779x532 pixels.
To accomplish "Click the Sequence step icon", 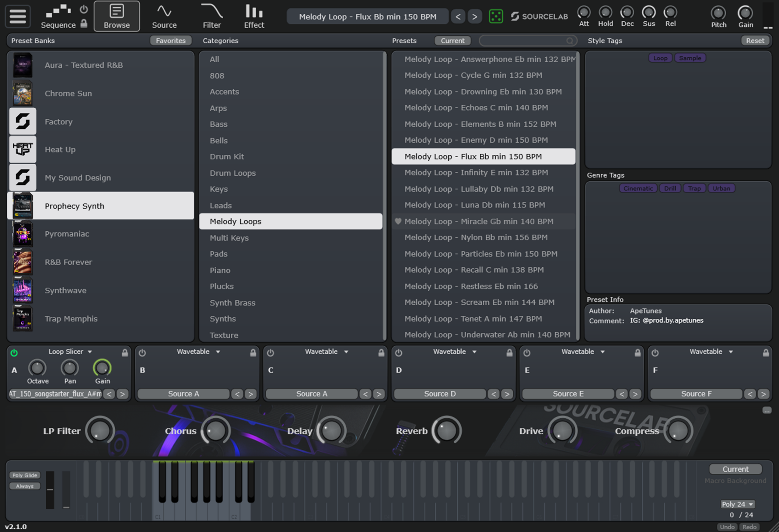I will tap(58, 11).
